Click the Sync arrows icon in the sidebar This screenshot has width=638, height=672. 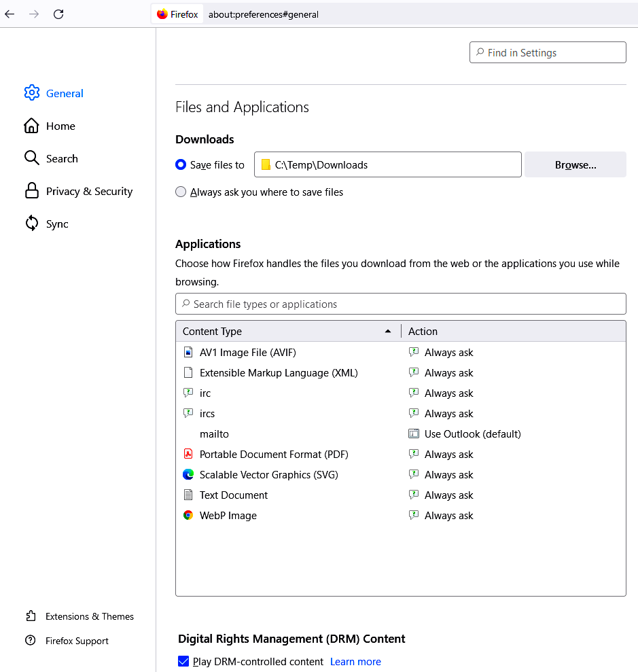(x=32, y=224)
